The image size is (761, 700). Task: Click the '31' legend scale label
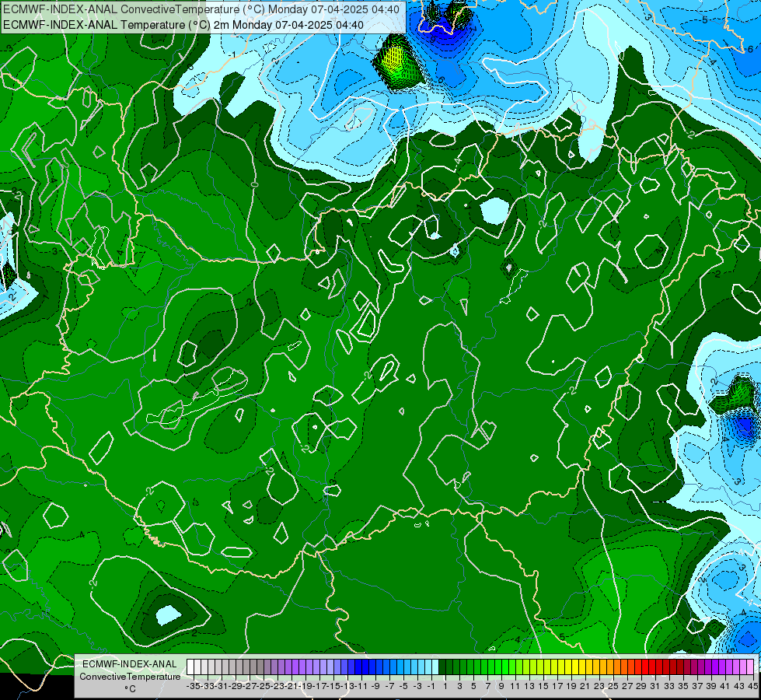(655, 687)
